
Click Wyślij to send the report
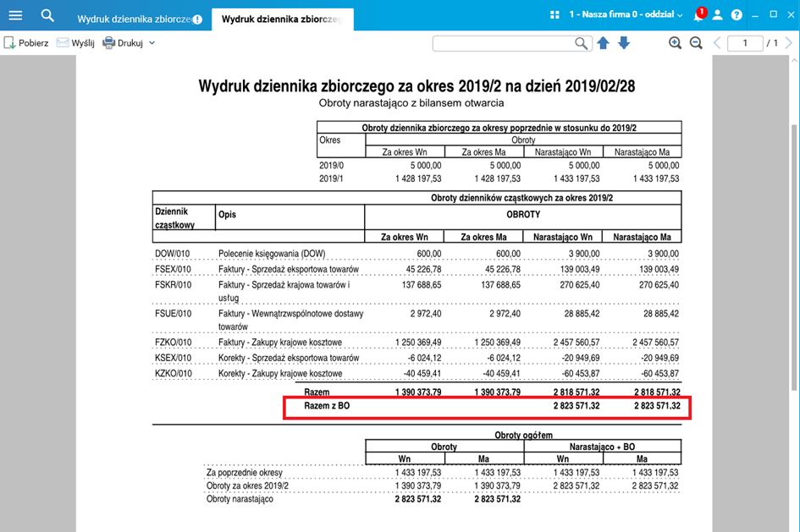[75, 43]
